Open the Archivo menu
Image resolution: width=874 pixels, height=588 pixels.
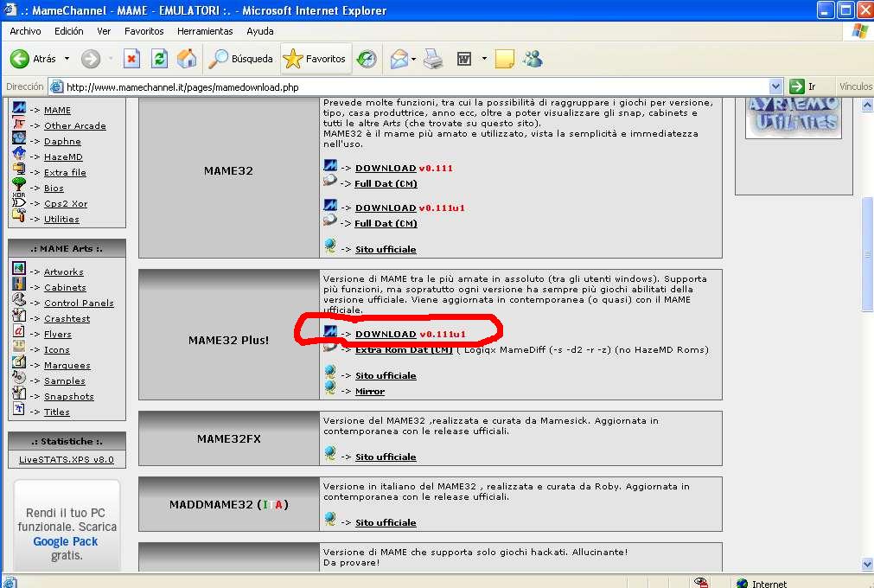pos(25,31)
